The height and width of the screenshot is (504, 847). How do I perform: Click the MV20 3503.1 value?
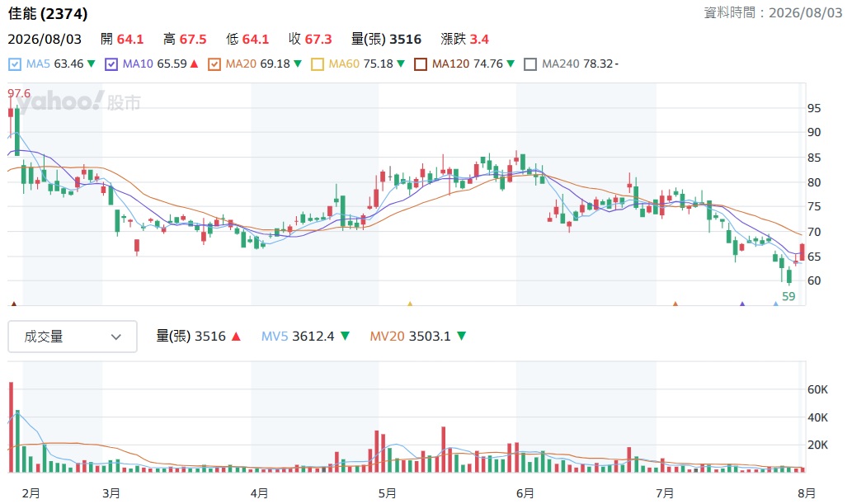[x=430, y=336]
